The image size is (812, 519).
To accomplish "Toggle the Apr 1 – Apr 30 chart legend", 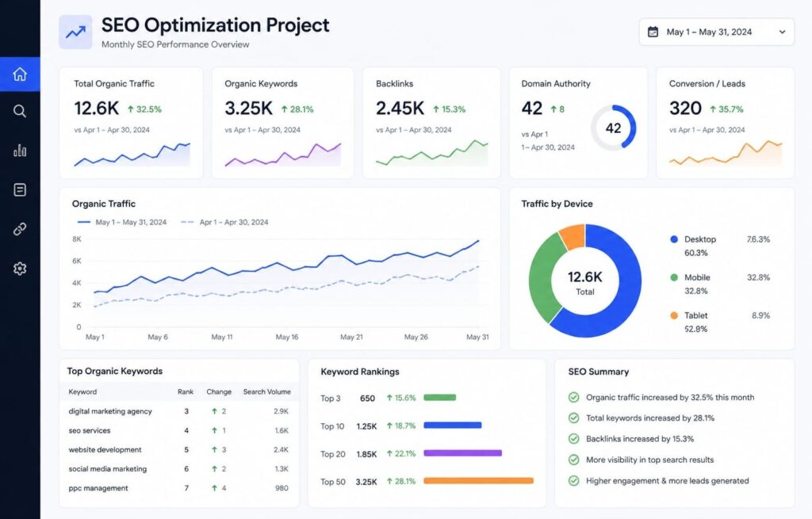I will point(224,222).
